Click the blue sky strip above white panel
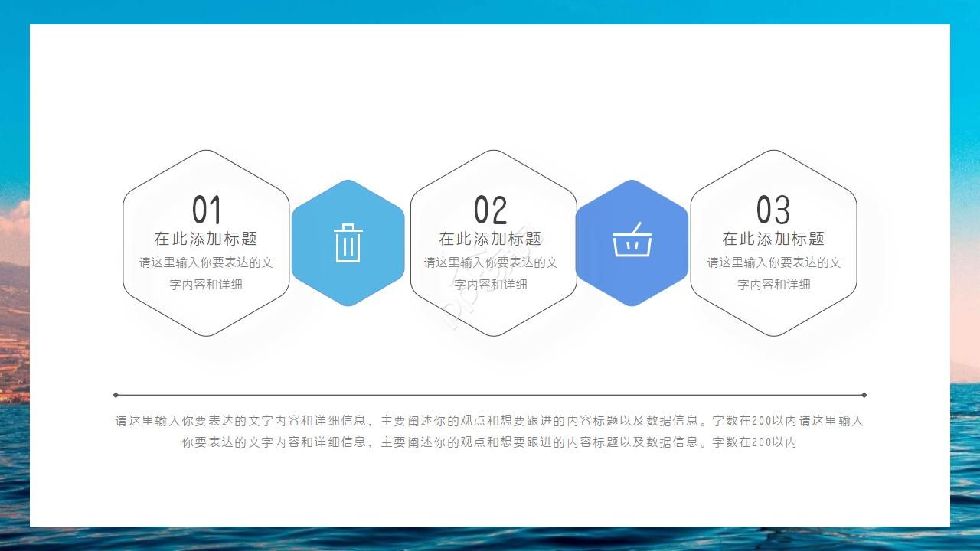The width and height of the screenshot is (980, 551). pyautogui.click(x=490, y=11)
